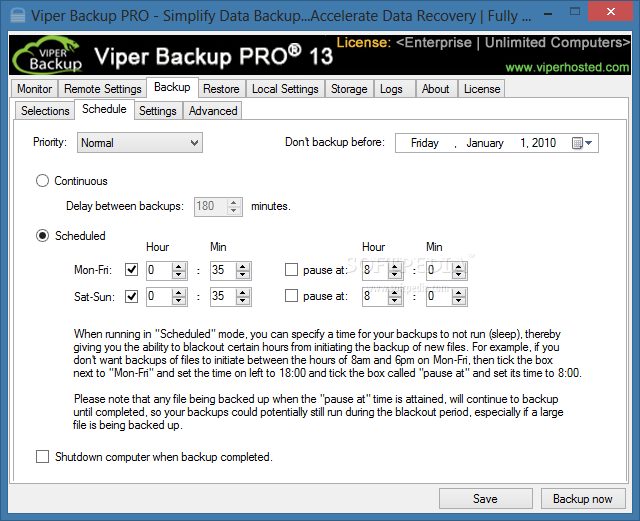The width and height of the screenshot is (640, 521).
Task: Increase Mon-Fri start hour
Action: pyautogui.click(x=178, y=266)
